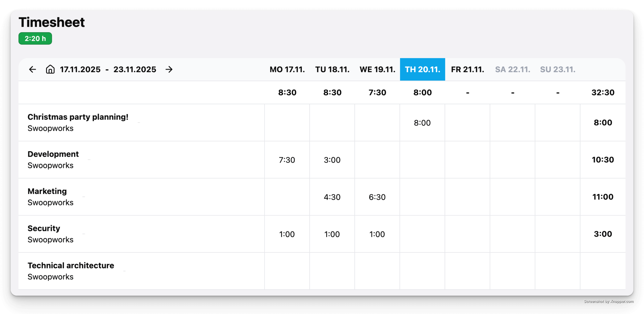Go to next week with right arrow
644x314 pixels.
[169, 69]
